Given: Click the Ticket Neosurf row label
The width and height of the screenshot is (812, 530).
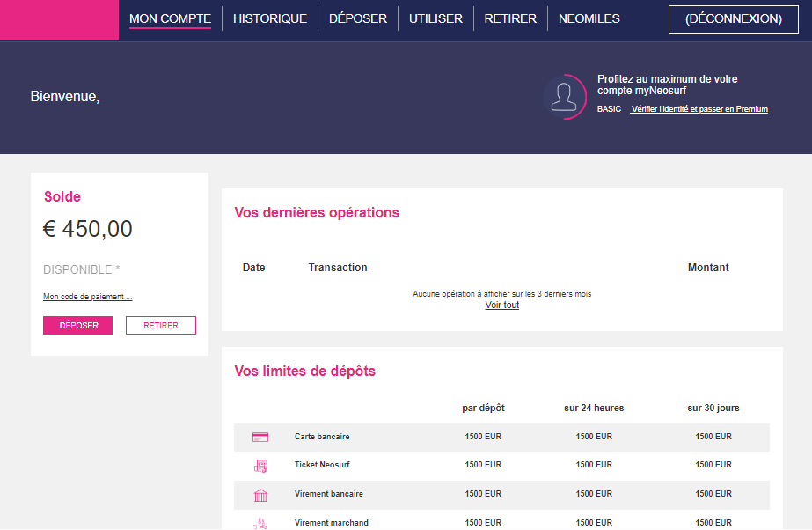Looking at the screenshot, I should [322, 465].
